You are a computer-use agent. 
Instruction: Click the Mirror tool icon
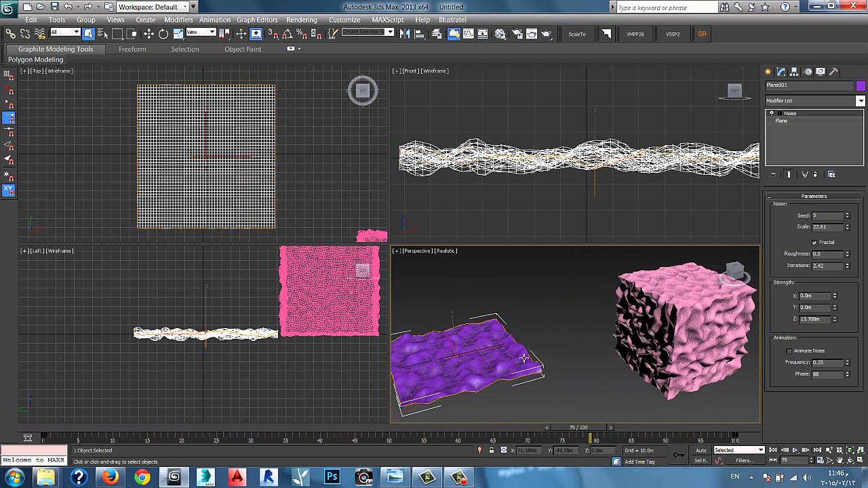click(x=406, y=33)
